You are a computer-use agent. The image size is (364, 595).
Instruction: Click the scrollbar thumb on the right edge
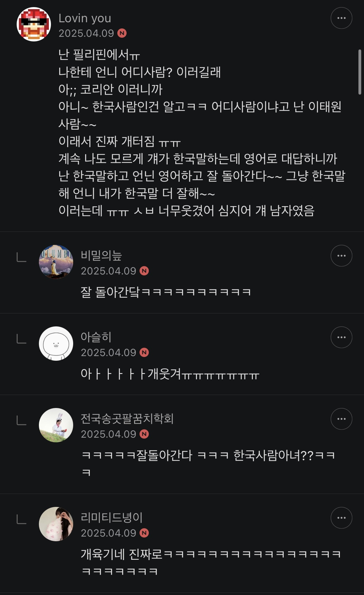(360, 72)
